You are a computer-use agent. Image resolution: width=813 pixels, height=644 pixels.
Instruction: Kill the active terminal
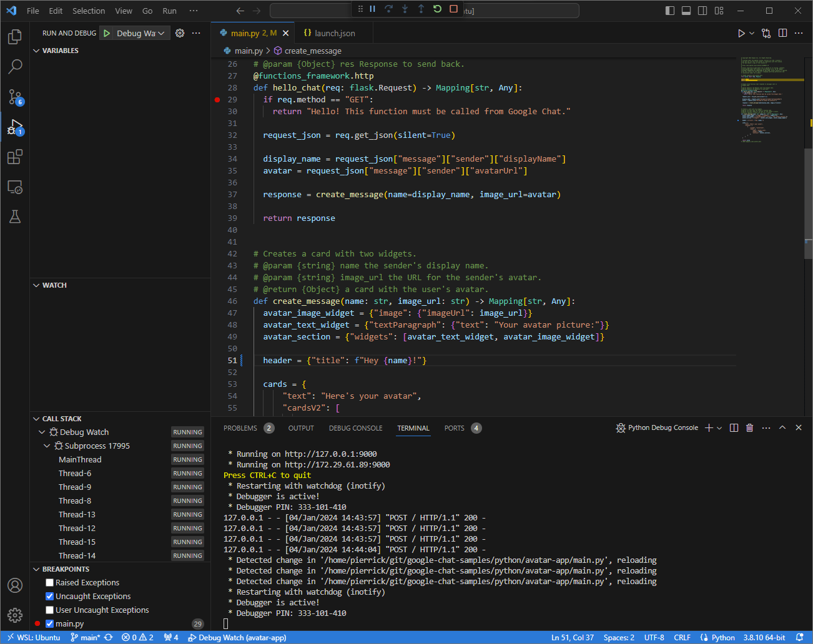click(x=749, y=427)
